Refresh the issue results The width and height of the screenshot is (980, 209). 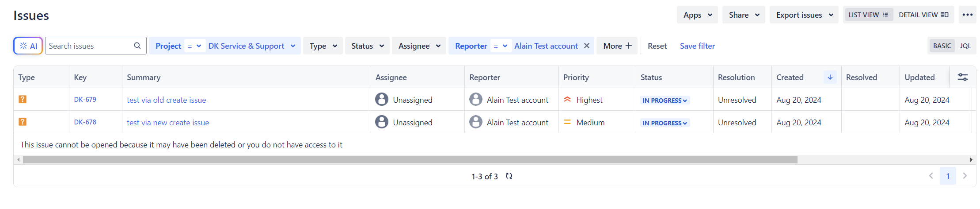(509, 176)
